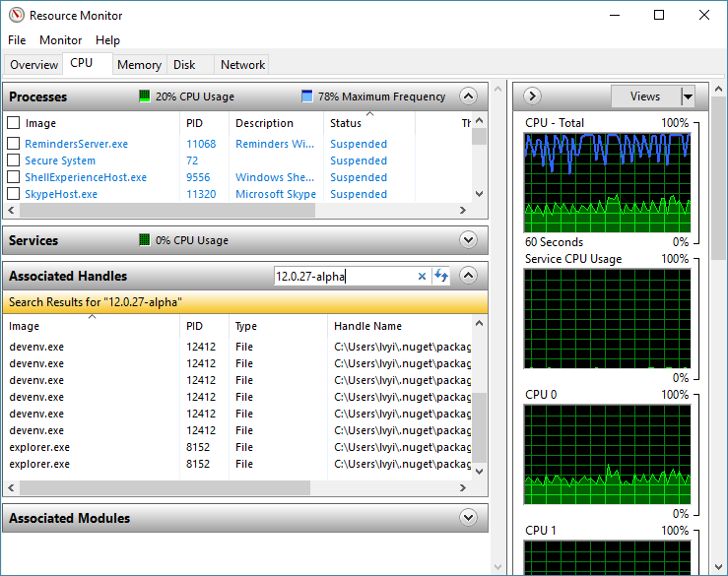Expand the Associated Modules section
Viewport: 728px width, 576px height.
click(x=468, y=518)
